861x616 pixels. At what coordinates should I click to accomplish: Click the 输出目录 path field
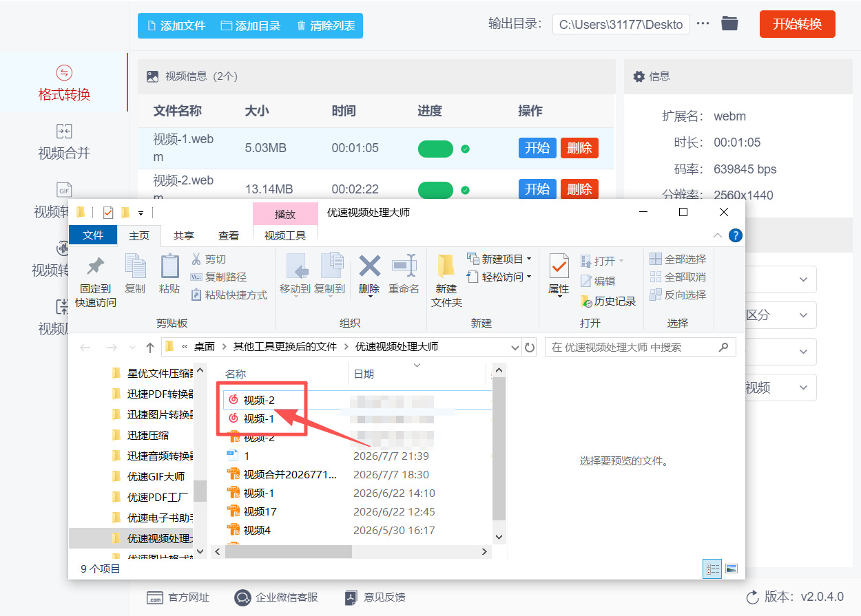pos(621,24)
